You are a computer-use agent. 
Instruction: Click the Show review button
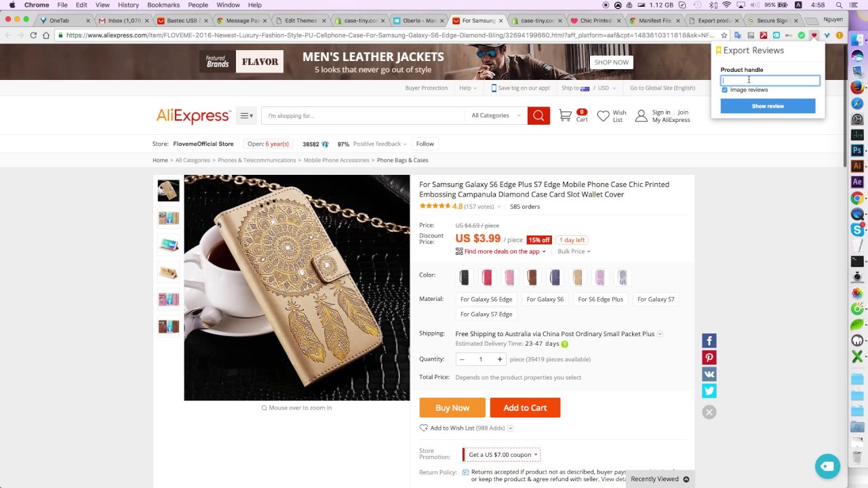coord(768,106)
